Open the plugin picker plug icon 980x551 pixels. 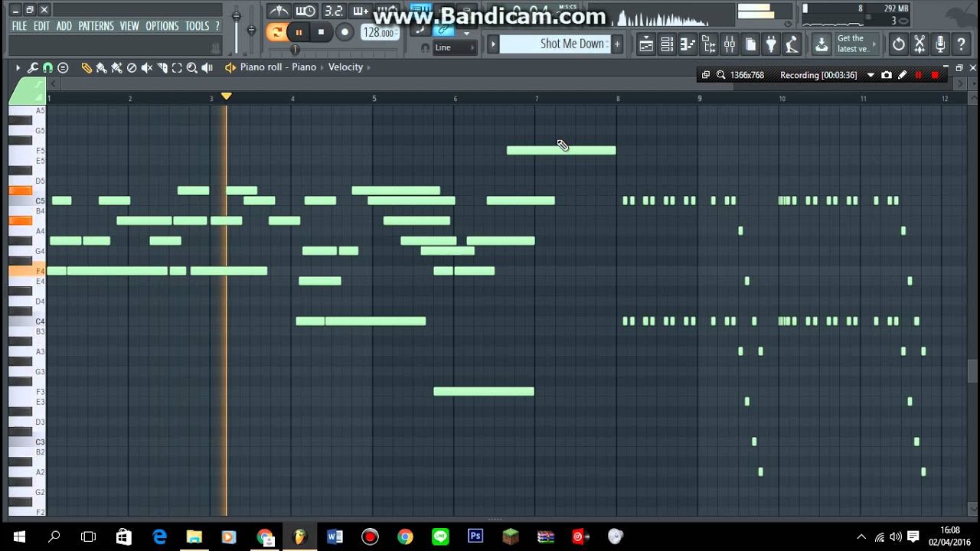point(771,44)
